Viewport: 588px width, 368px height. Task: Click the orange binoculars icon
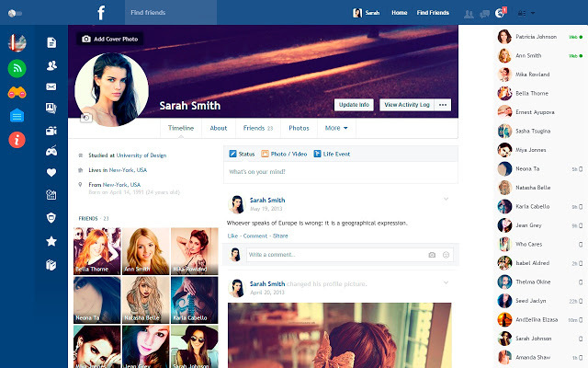pos(17,92)
